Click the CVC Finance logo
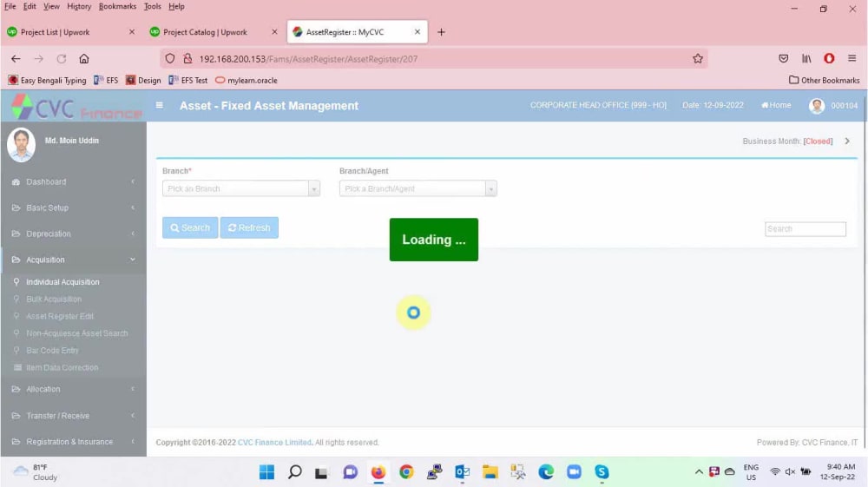The image size is (868, 487). tap(77, 107)
